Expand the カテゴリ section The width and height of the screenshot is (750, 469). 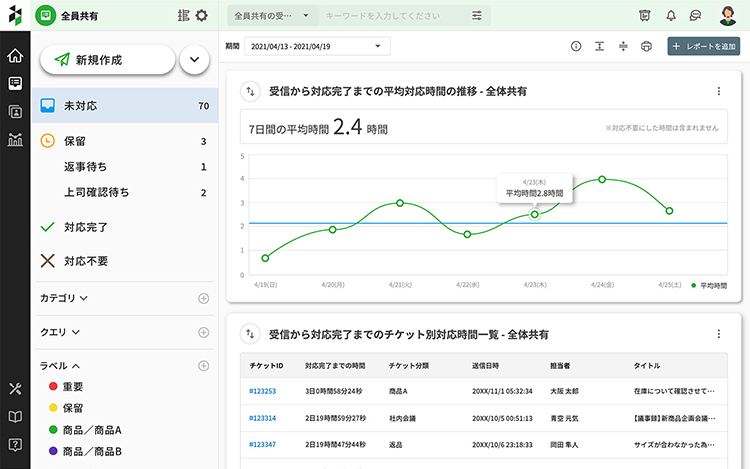(64, 298)
